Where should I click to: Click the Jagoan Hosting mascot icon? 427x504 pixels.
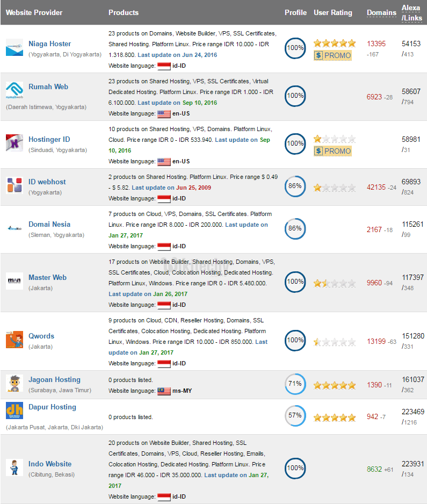click(15, 383)
